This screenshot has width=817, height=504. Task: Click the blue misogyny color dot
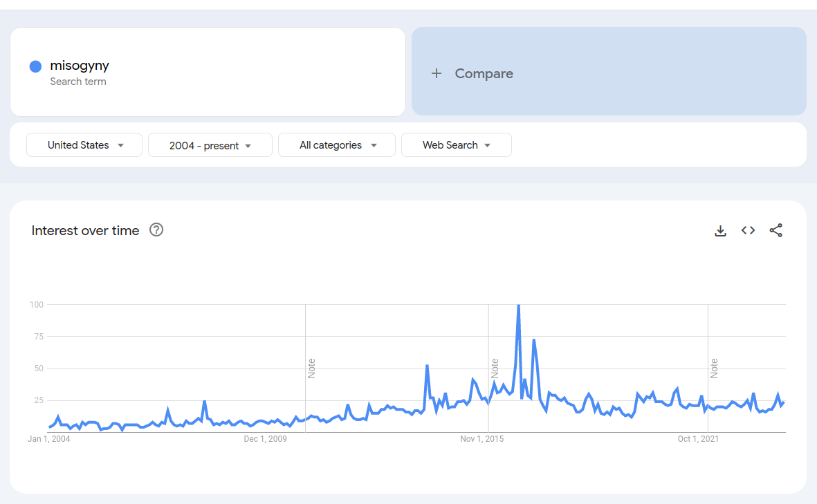tap(35, 66)
